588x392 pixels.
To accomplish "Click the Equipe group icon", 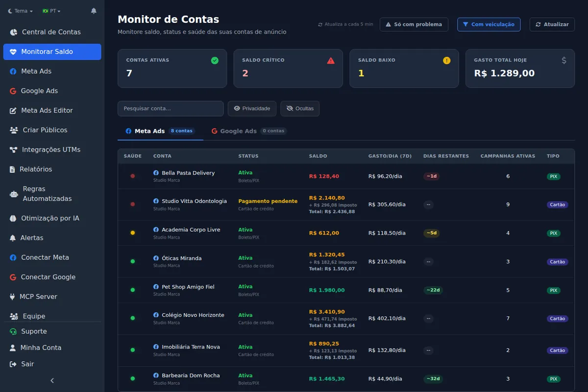I will tap(14, 316).
